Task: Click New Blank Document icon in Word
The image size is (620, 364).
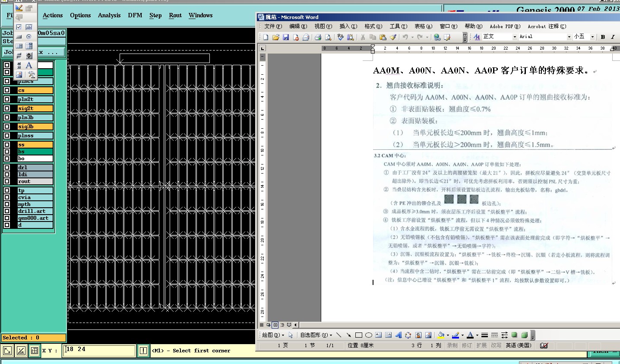Action: 266,37
